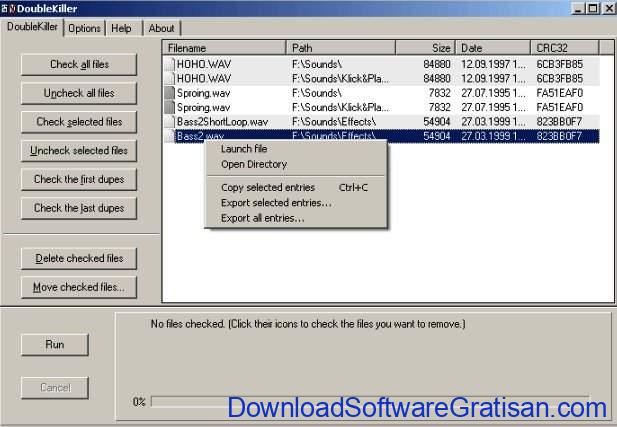This screenshot has width=617, height=427.
Task: Maximize the DoubleKiller window
Action: (593, 8)
